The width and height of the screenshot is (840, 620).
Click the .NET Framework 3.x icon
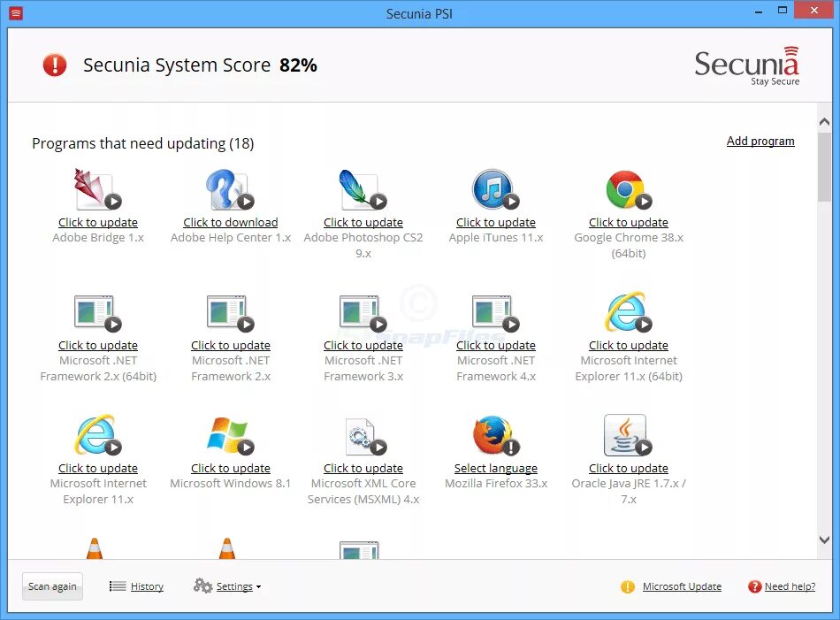click(x=363, y=312)
